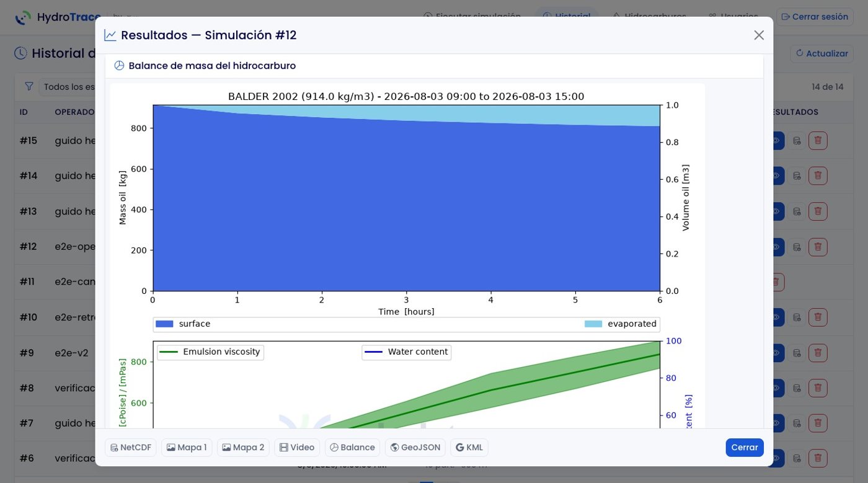Click the blue Cerrar button

(x=745, y=448)
